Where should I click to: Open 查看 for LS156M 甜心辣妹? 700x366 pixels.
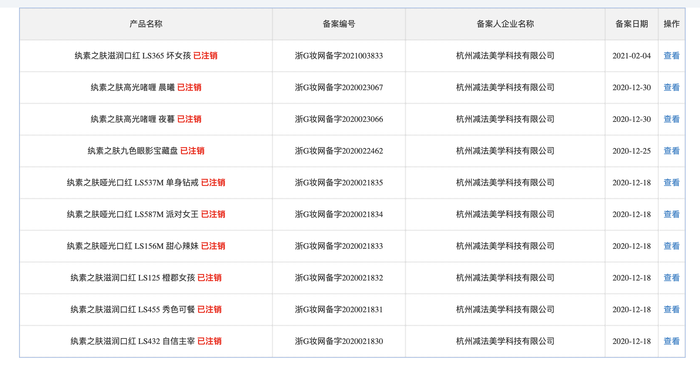(671, 246)
